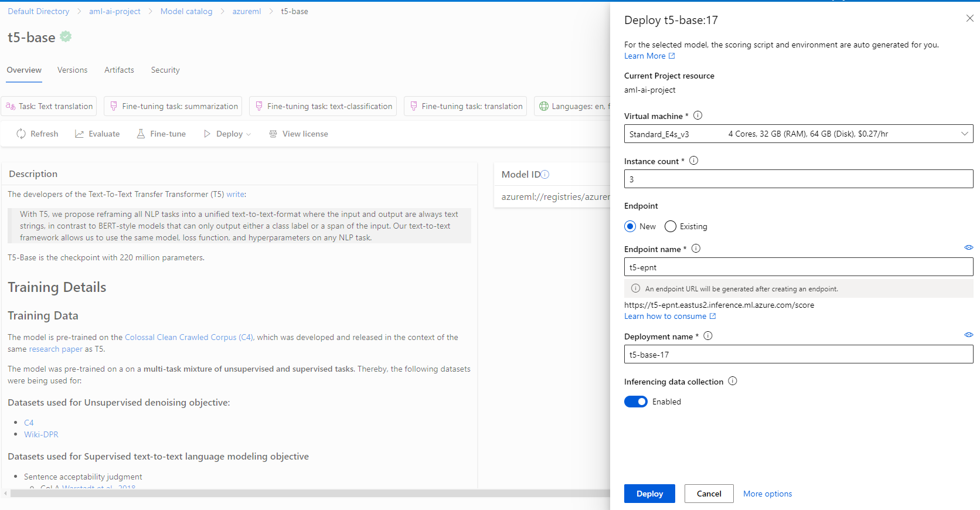Click the Languages globe icon
Screen dimensions: 980x510
click(544, 106)
